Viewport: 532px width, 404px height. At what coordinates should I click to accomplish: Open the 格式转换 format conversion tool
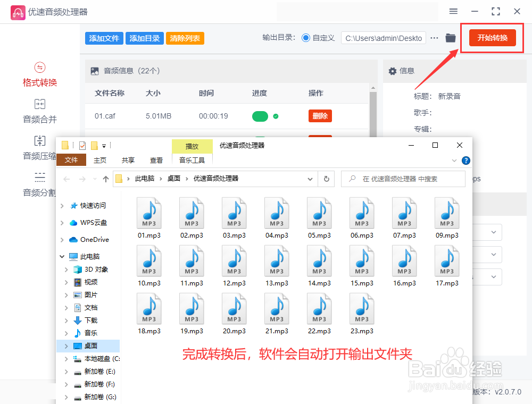coord(40,75)
